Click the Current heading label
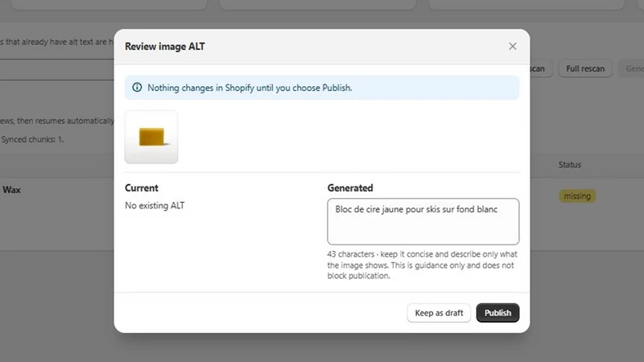644x362 pixels. tap(142, 188)
